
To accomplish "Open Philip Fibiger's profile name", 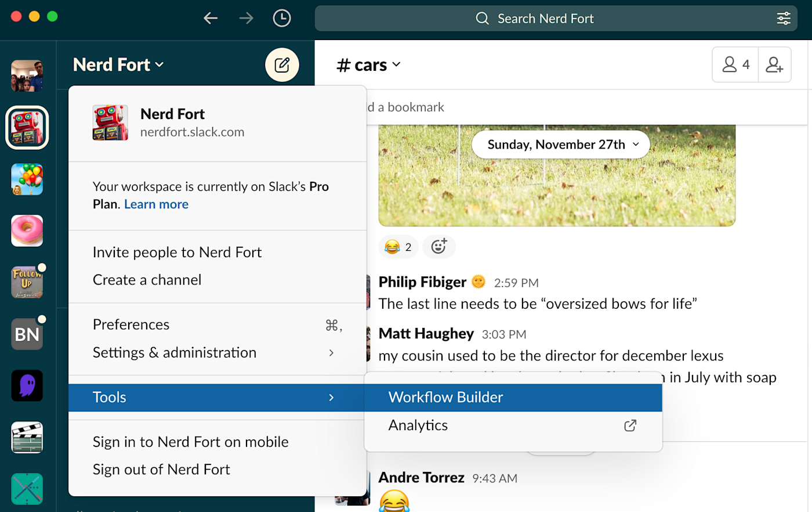I will pyautogui.click(x=422, y=282).
